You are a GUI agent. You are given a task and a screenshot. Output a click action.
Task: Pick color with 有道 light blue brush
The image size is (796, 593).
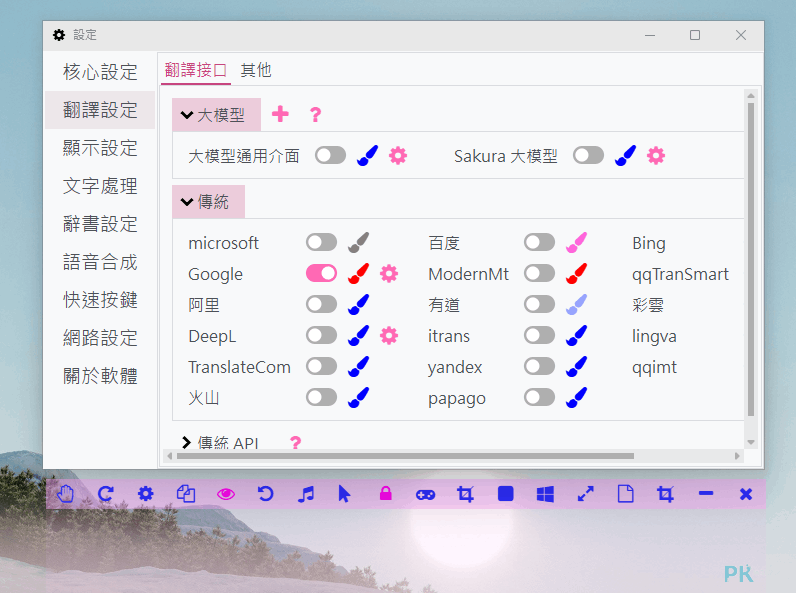(x=577, y=304)
